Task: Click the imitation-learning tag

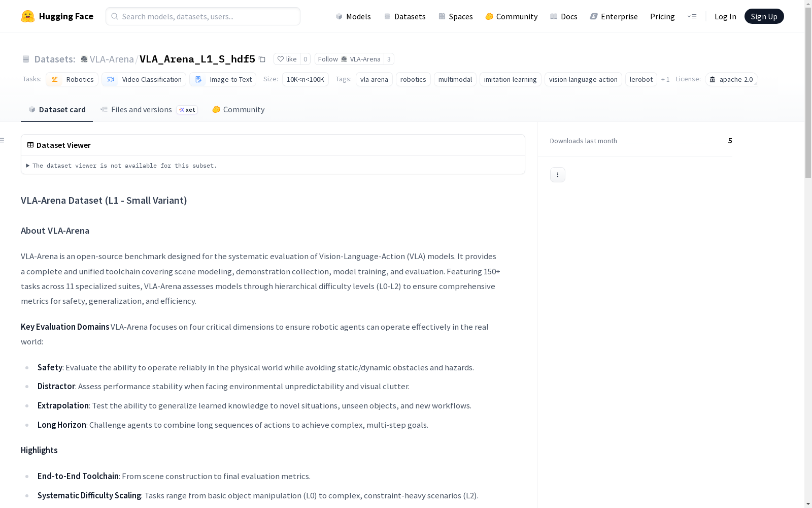Action: (511, 80)
